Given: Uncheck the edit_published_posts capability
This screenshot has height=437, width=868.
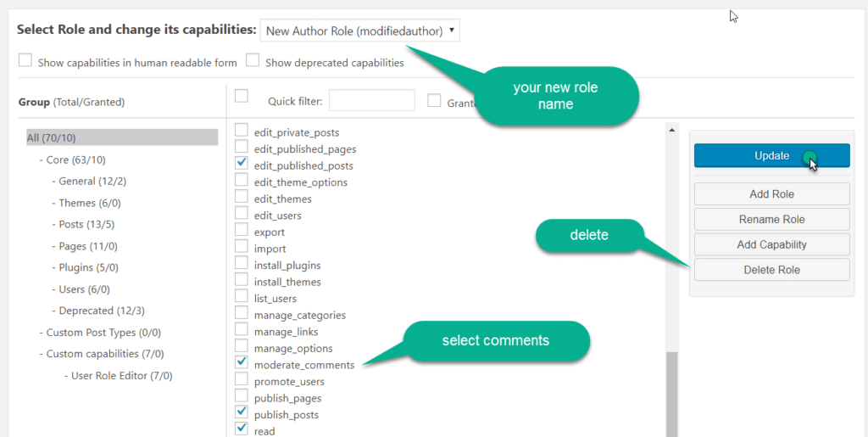Looking at the screenshot, I should click(242, 164).
